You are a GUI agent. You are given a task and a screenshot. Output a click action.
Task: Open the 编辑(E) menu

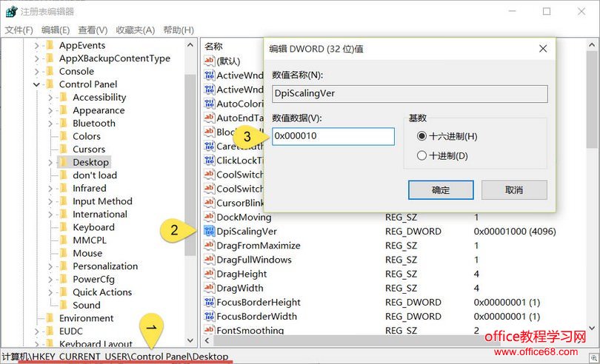[56, 30]
